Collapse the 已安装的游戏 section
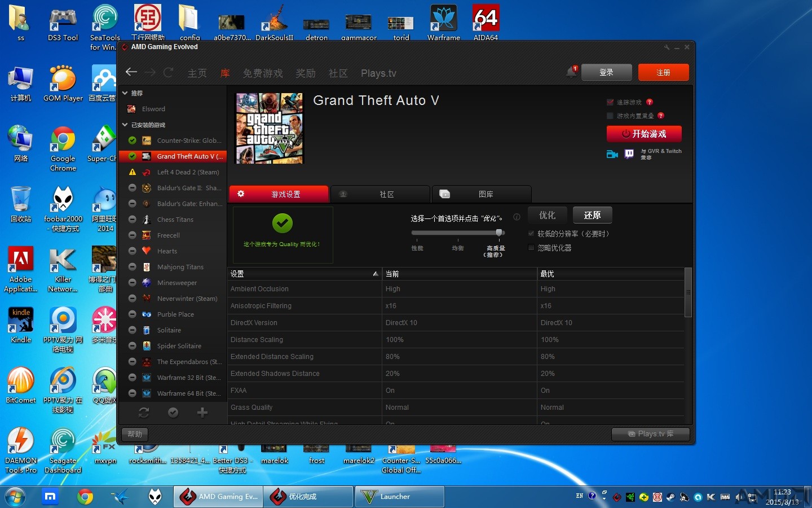The image size is (812, 508). pyautogui.click(x=125, y=125)
